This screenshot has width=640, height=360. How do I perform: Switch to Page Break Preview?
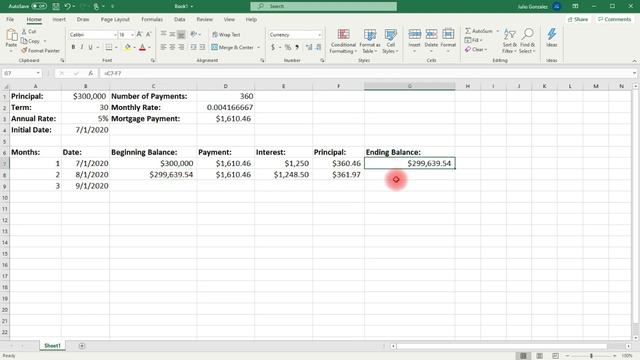[x=555, y=356]
